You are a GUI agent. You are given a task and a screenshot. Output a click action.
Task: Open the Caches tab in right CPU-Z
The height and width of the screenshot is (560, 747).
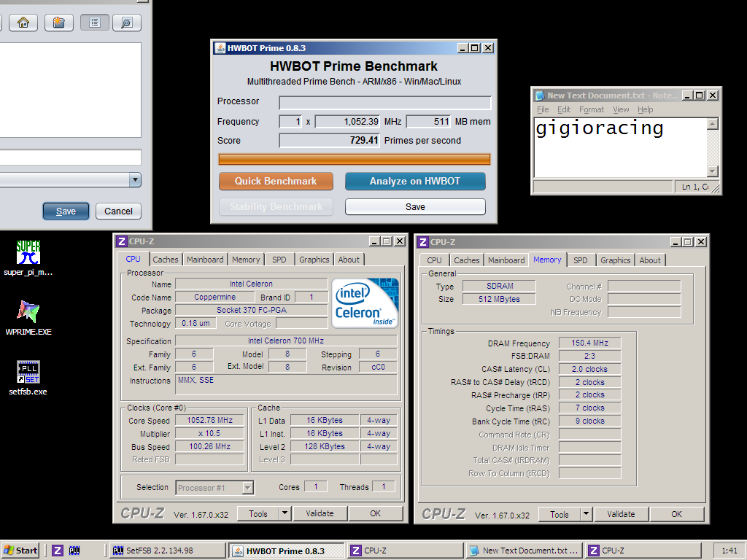(x=466, y=260)
